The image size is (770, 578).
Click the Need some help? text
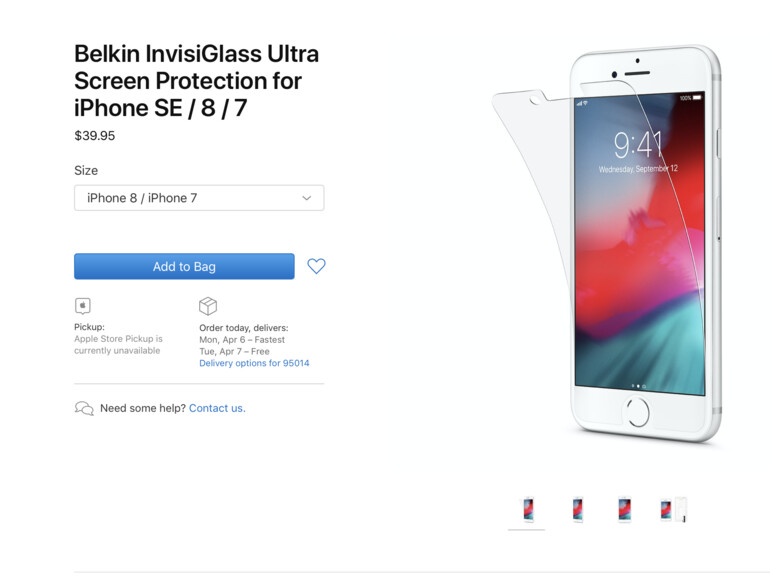coord(143,408)
